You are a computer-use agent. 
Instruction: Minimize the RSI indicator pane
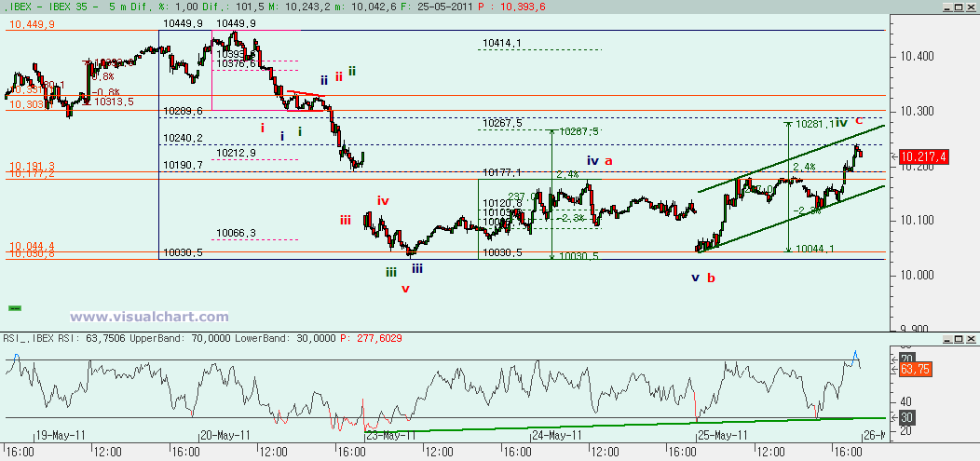(x=946, y=338)
